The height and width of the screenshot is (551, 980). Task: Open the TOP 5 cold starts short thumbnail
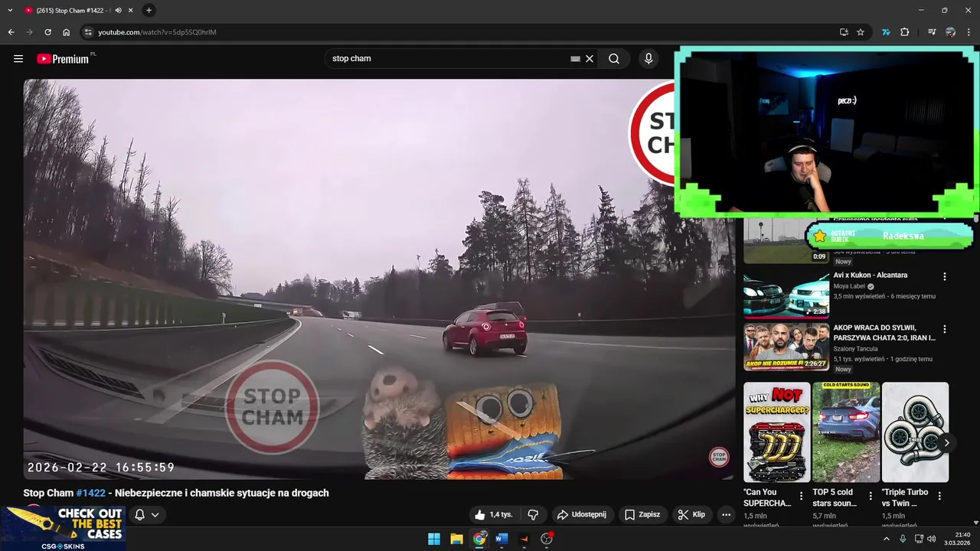pos(846,432)
